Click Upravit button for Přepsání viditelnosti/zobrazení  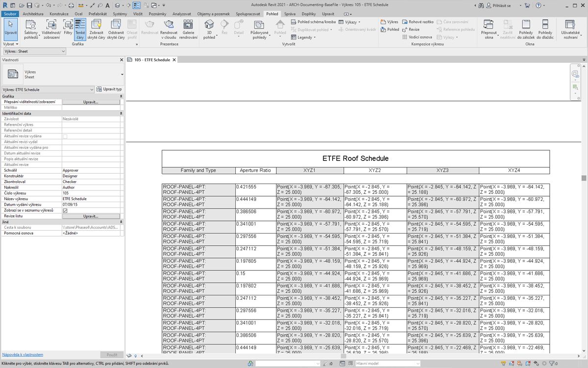click(x=91, y=102)
